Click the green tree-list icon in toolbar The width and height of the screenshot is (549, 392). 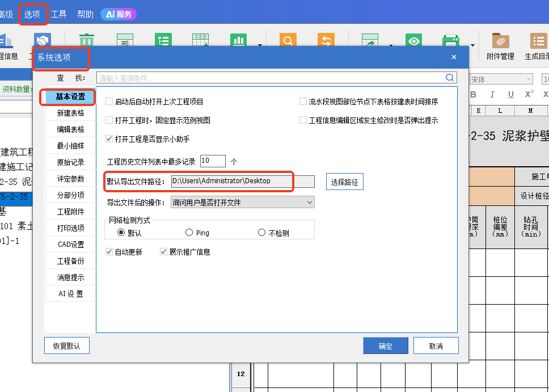pyautogui.click(x=163, y=40)
